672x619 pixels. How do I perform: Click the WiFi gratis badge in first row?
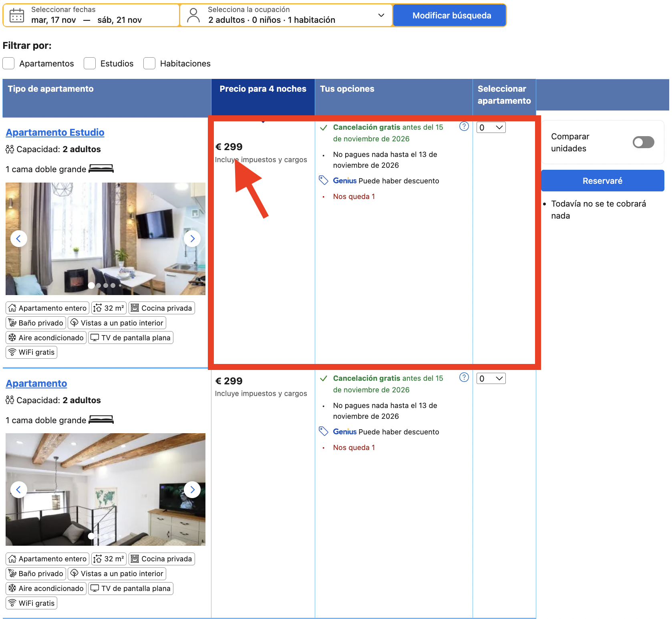point(32,352)
